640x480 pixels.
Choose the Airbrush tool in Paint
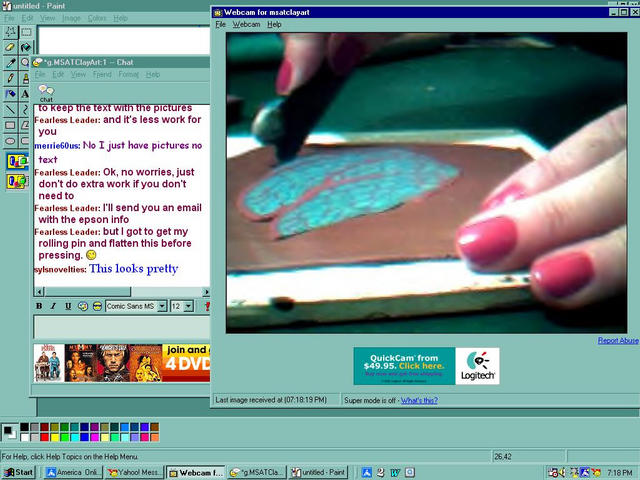coord(10,93)
